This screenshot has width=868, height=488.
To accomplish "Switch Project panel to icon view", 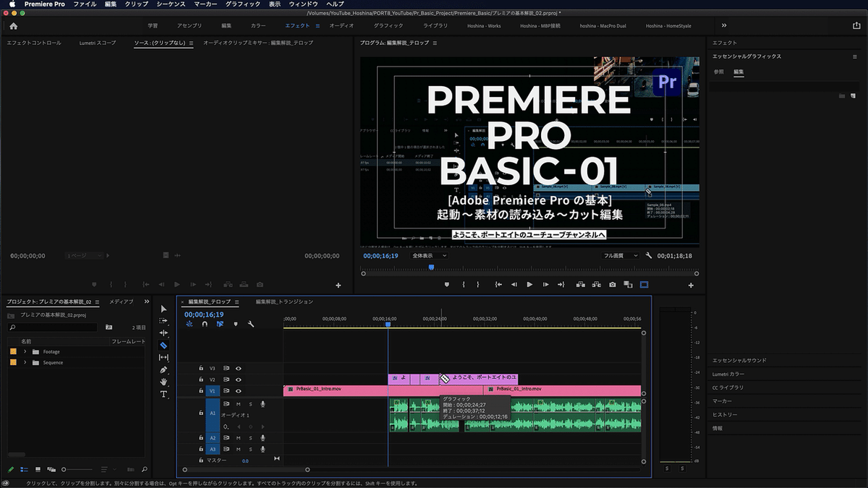I will 38,469.
